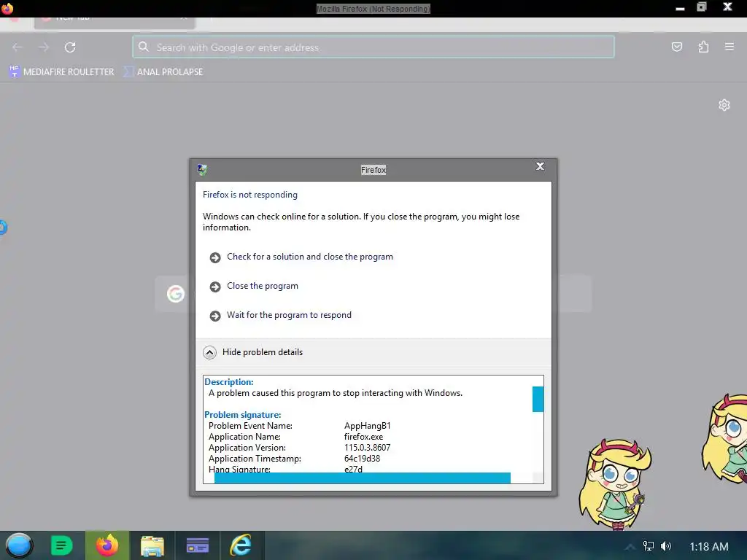This screenshot has width=747, height=560.
Task: Select the 115.0.3.8607 version text
Action: pos(368,448)
